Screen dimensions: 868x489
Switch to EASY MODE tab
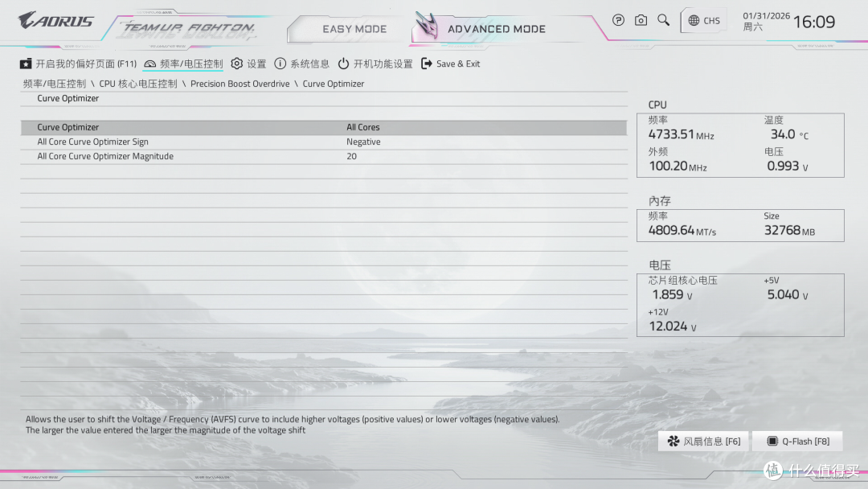(x=354, y=29)
